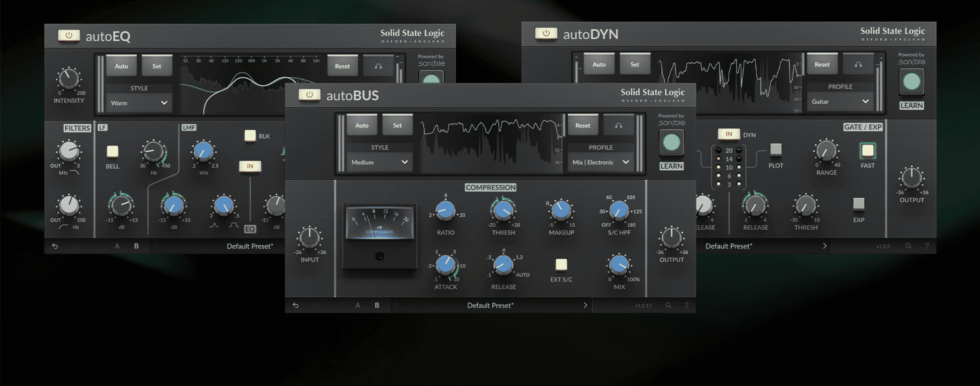Screen dimensions: 980x386
Task: Click the autoBUS headphone listen icon
Action: pos(618,126)
